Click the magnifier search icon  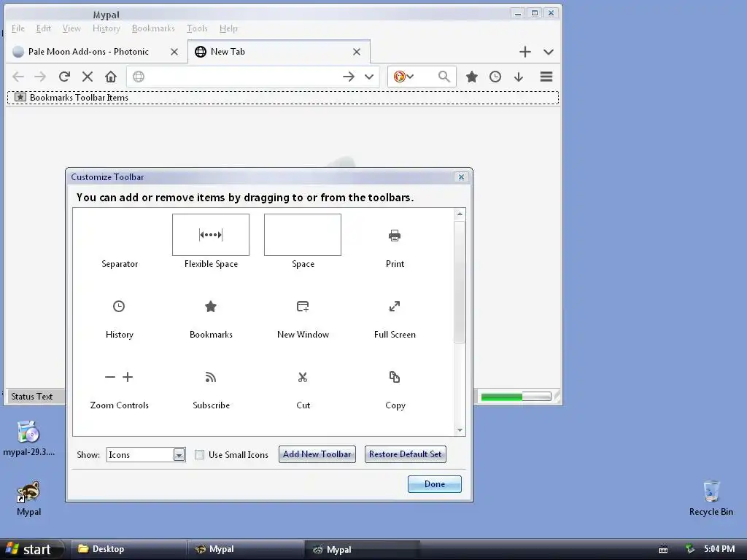[x=444, y=77]
